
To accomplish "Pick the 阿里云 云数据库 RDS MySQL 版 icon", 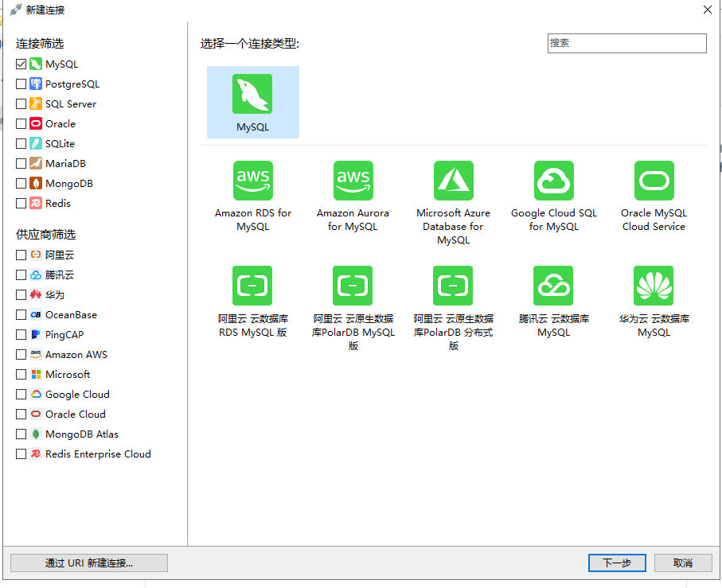I will click(x=252, y=286).
